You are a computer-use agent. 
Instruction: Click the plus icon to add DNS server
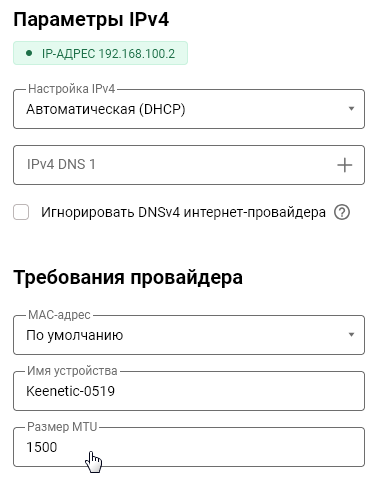[x=344, y=165]
